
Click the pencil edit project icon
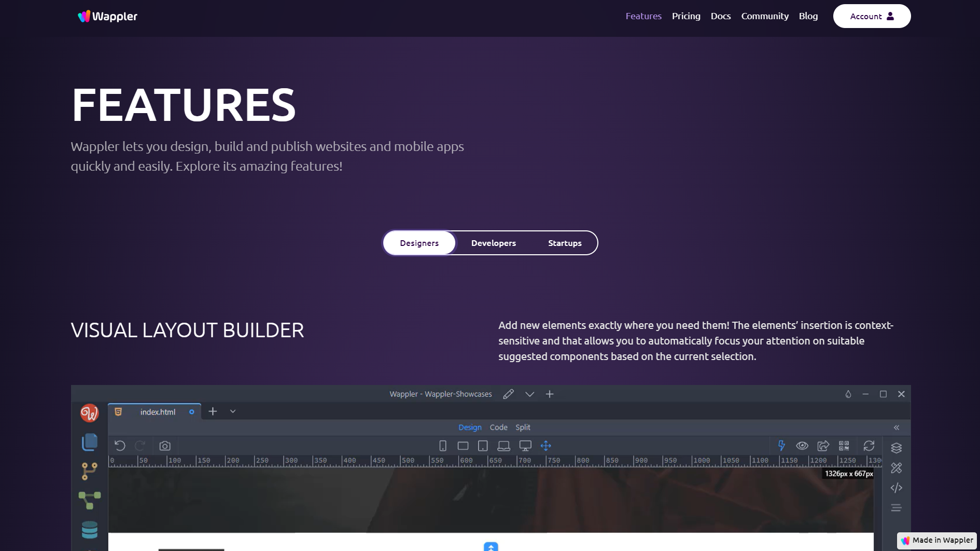click(509, 394)
